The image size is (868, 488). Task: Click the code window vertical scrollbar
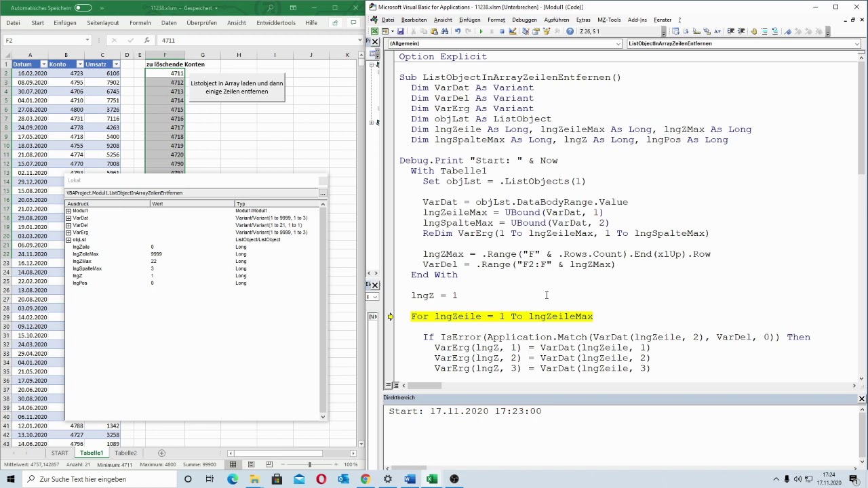coord(862,215)
